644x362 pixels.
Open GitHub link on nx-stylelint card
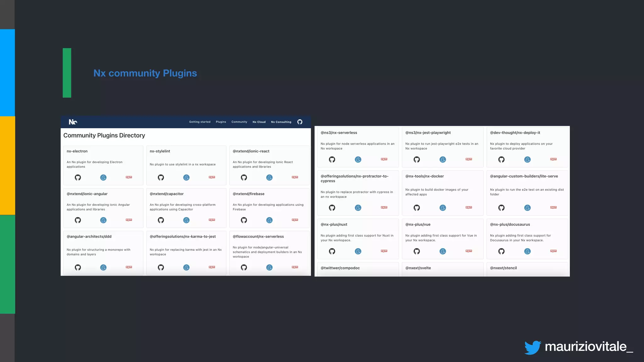coord(161,178)
